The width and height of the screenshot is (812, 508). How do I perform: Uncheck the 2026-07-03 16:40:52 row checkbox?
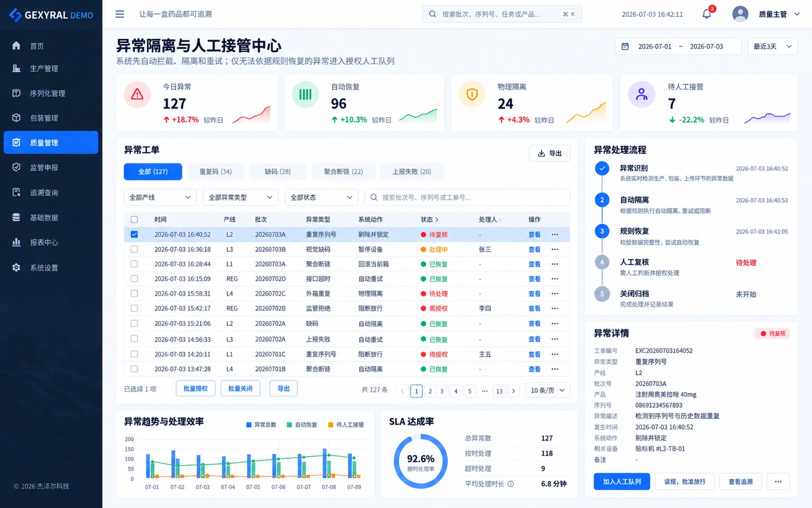[134, 234]
